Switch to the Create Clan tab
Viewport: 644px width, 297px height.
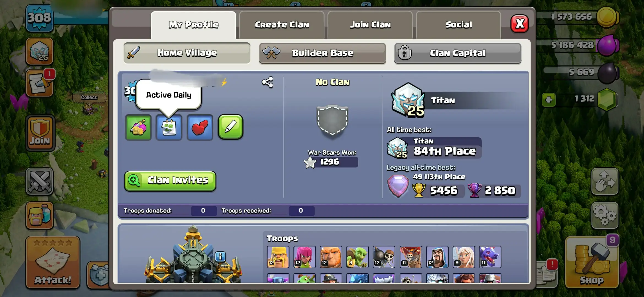pyautogui.click(x=282, y=25)
